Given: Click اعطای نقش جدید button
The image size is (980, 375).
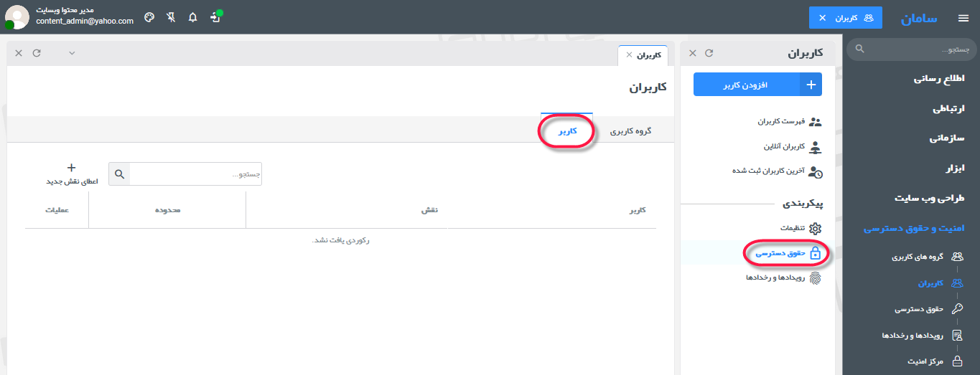Looking at the screenshot, I should [x=72, y=174].
